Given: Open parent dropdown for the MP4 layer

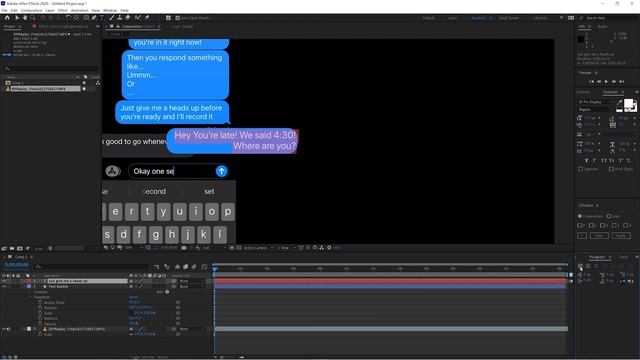Looking at the screenshot, I should (x=191, y=329).
